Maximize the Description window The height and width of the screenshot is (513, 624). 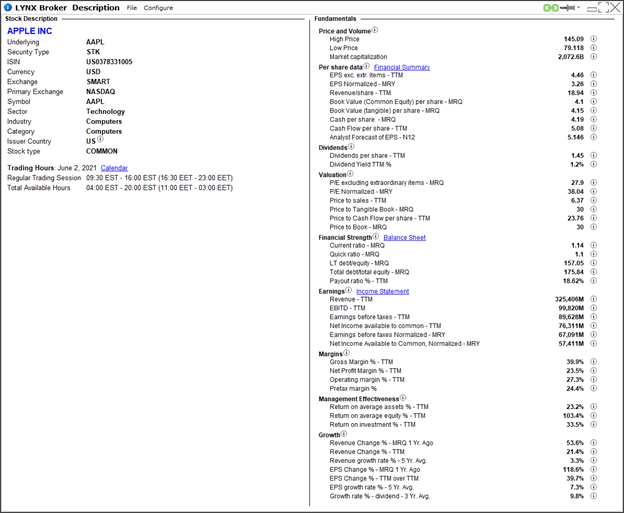pyautogui.click(x=603, y=8)
